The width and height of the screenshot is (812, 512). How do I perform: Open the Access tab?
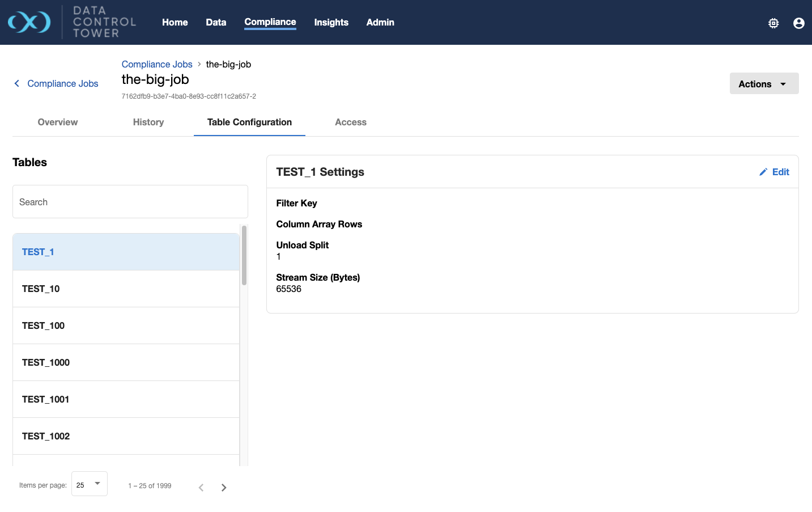[350, 122]
